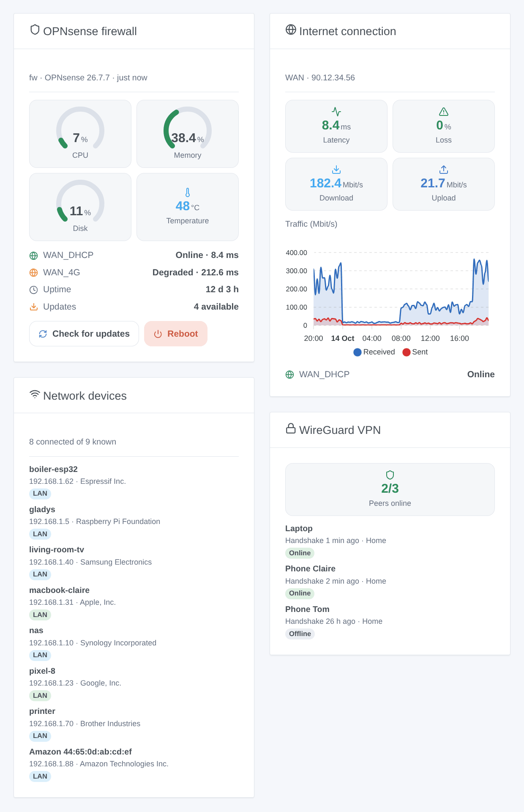Click the 'Online · 8.4 ms' status
This screenshot has height=812, width=524.
(x=207, y=255)
